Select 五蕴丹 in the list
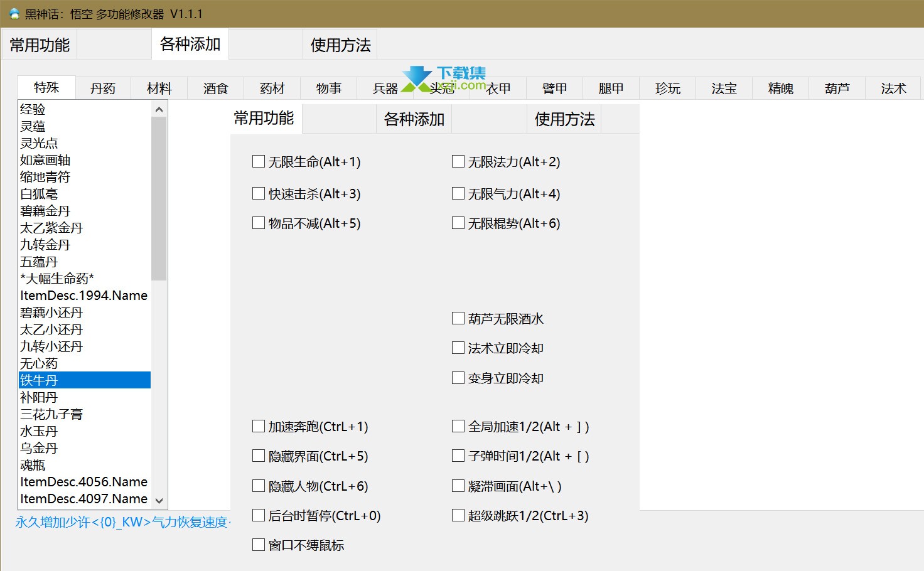The height and width of the screenshot is (571, 924). coord(85,262)
